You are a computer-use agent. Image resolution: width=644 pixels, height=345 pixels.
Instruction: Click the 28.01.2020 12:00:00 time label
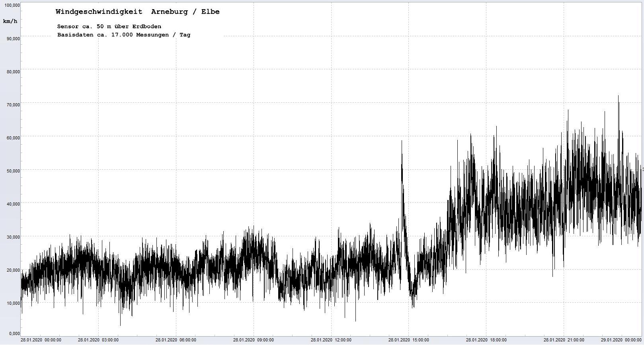pyautogui.click(x=331, y=340)
